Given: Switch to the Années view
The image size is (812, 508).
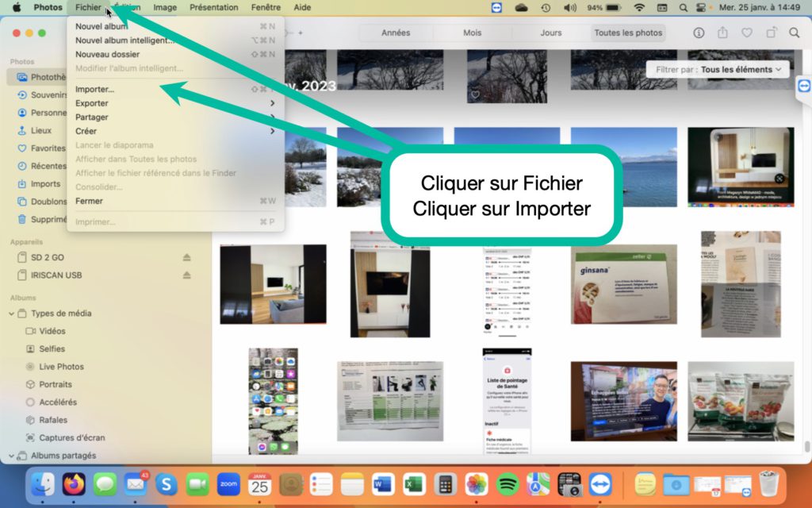Looking at the screenshot, I should click(x=396, y=33).
